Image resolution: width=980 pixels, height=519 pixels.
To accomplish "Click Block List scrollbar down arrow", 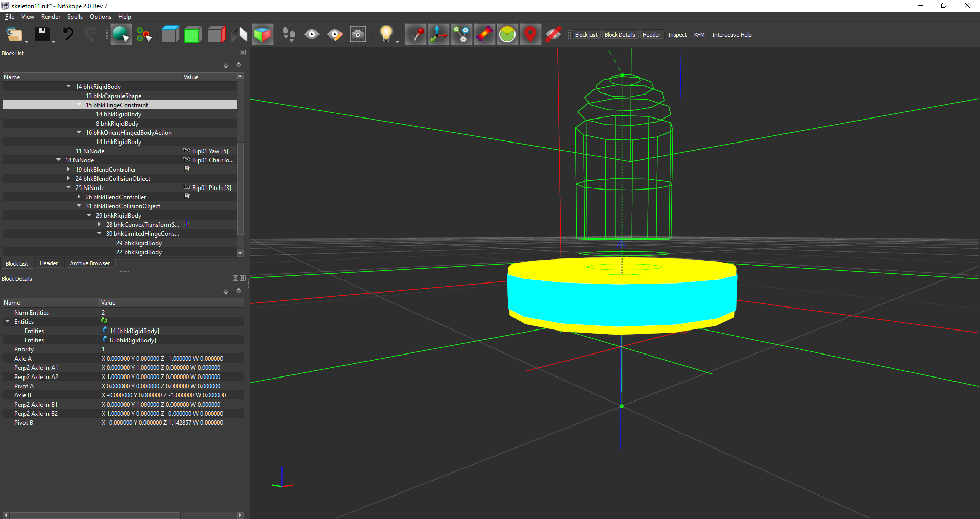I will pos(240,253).
